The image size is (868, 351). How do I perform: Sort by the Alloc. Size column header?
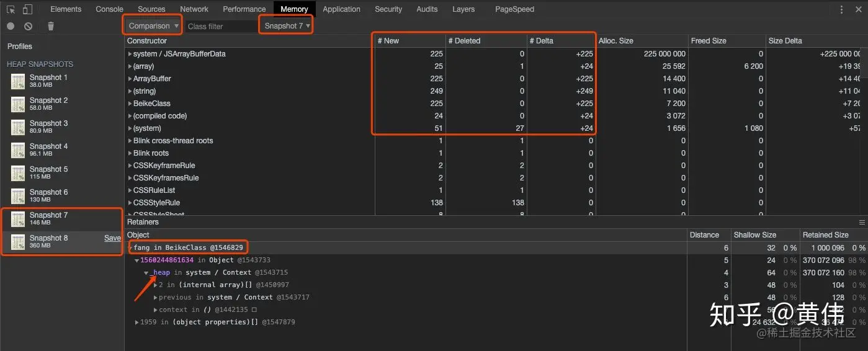[x=642, y=41]
